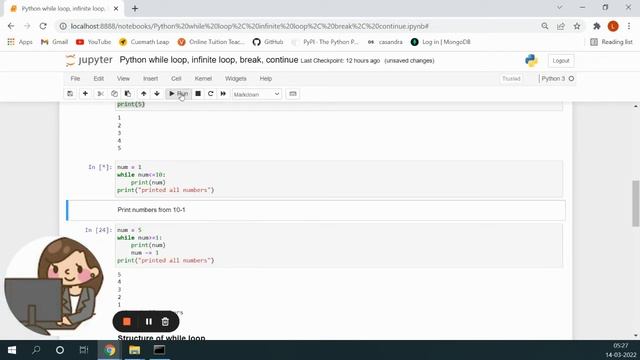Open the File menu
The image size is (640, 360).
(x=75, y=78)
